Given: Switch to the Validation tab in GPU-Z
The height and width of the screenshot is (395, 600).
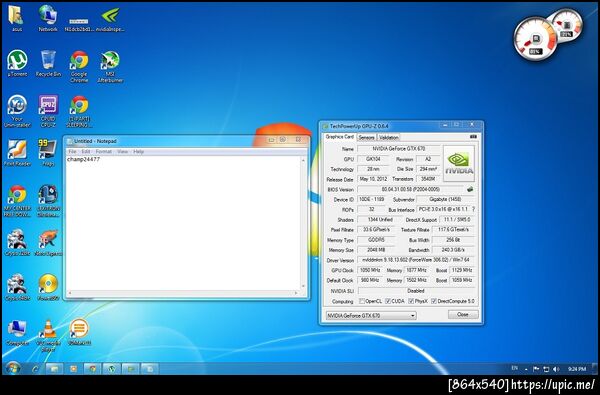Looking at the screenshot, I should pyautogui.click(x=389, y=137).
